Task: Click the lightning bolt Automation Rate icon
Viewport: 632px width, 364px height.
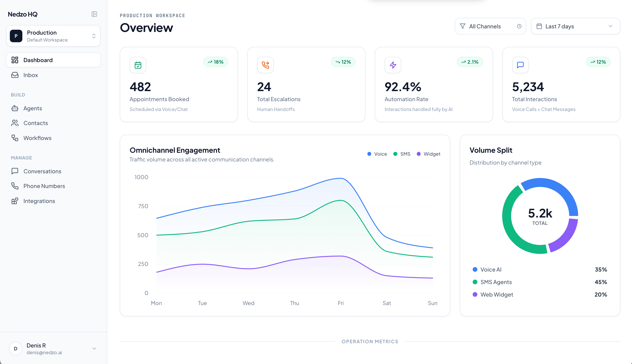Action: tap(393, 65)
